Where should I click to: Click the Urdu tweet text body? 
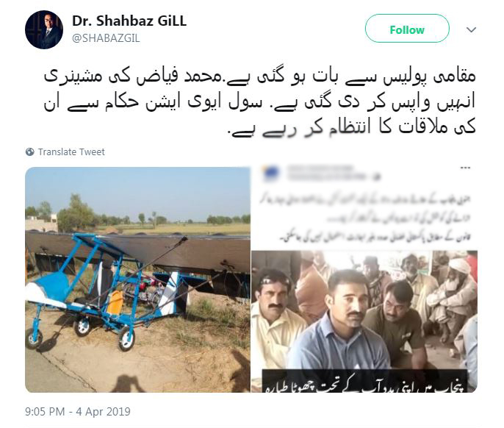point(260,102)
